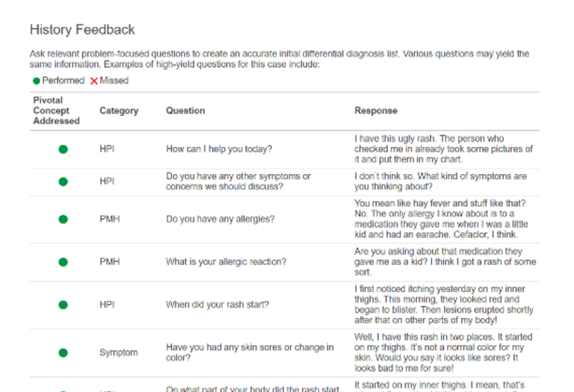Click green dot for the skin sores Symptom row
Viewport: 574px width, 392px height.
pos(63,352)
